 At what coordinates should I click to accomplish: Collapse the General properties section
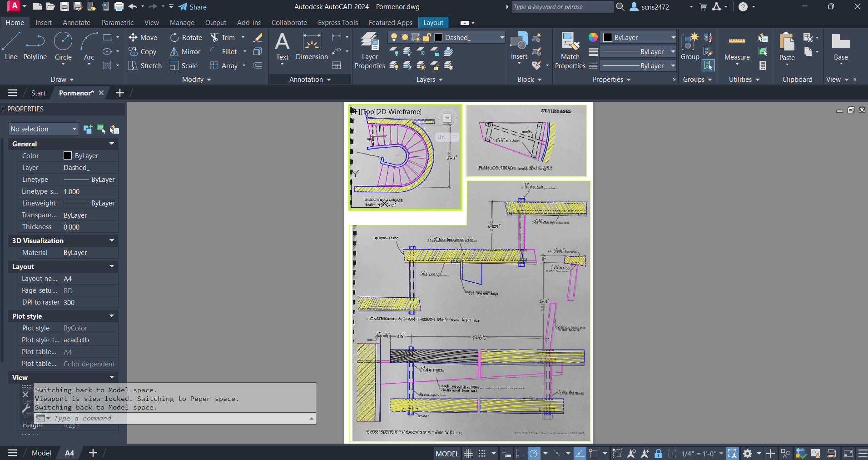click(112, 144)
